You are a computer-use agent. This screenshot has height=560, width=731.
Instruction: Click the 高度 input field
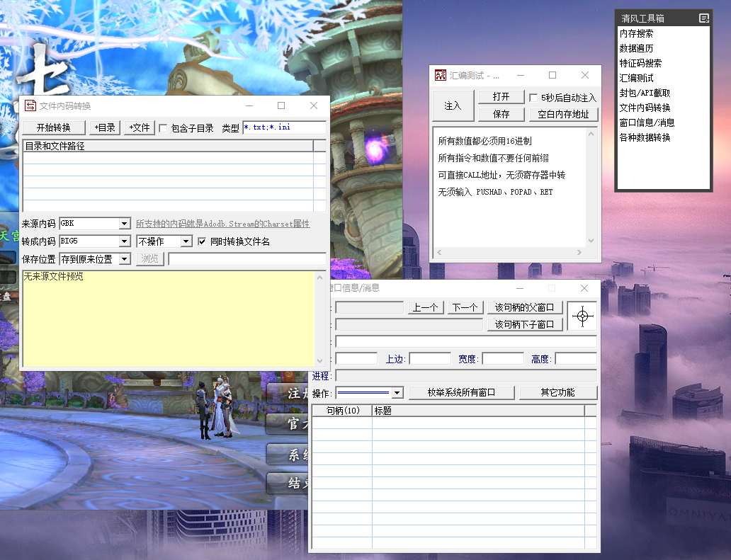pos(576,359)
